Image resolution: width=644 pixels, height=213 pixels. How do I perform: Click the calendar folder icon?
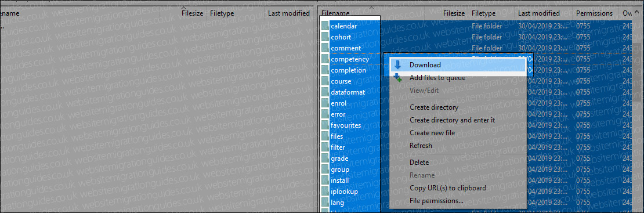pos(325,26)
